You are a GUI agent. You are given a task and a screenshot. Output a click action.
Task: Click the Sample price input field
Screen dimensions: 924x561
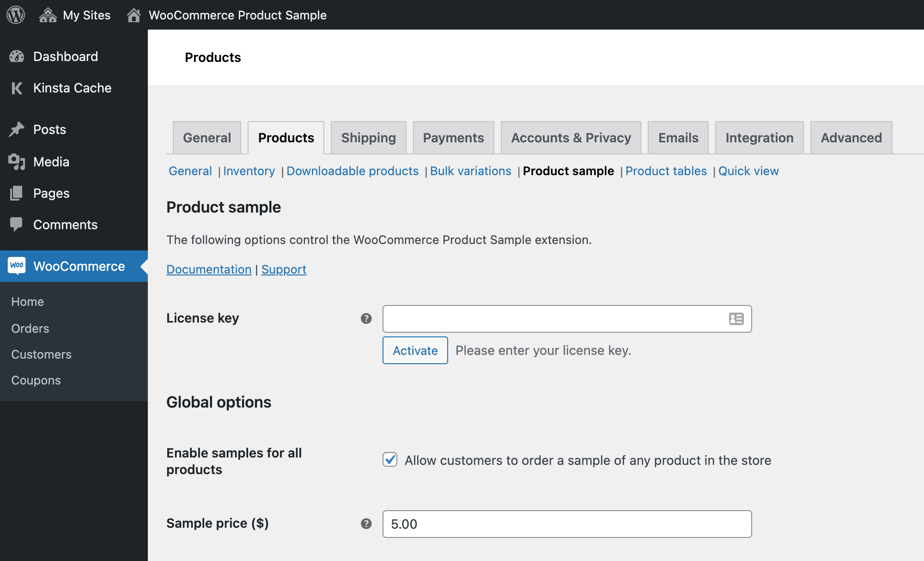[567, 524]
